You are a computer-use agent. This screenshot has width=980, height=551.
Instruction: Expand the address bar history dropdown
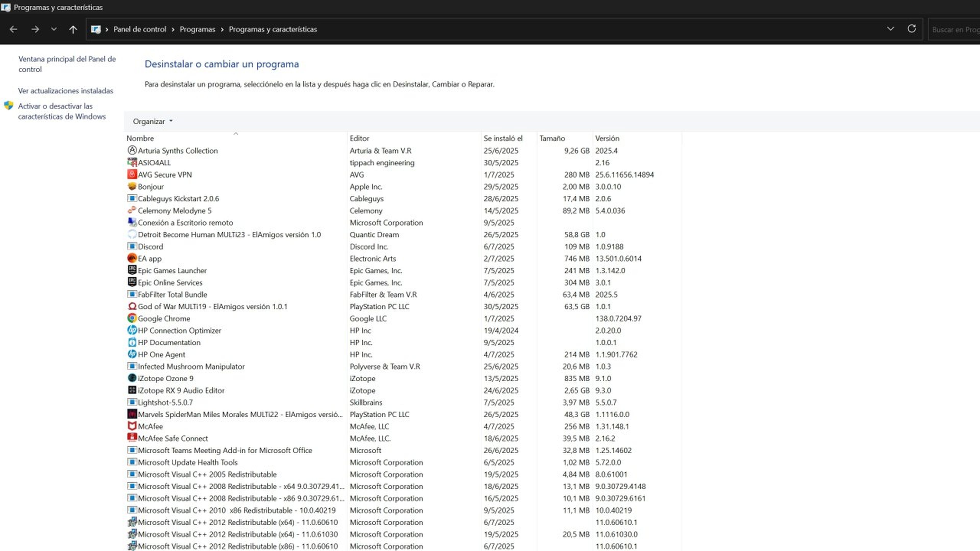[890, 29]
